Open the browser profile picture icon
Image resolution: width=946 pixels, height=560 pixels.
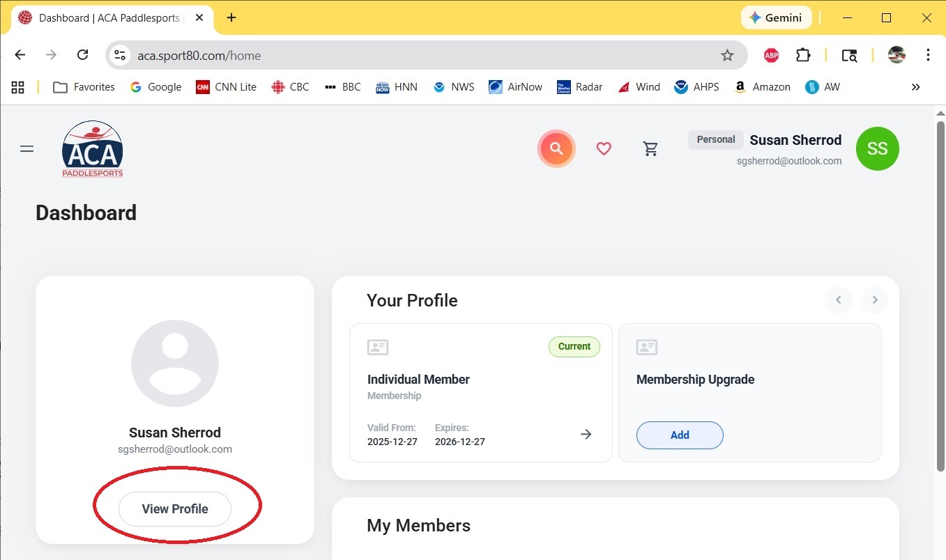pos(896,54)
